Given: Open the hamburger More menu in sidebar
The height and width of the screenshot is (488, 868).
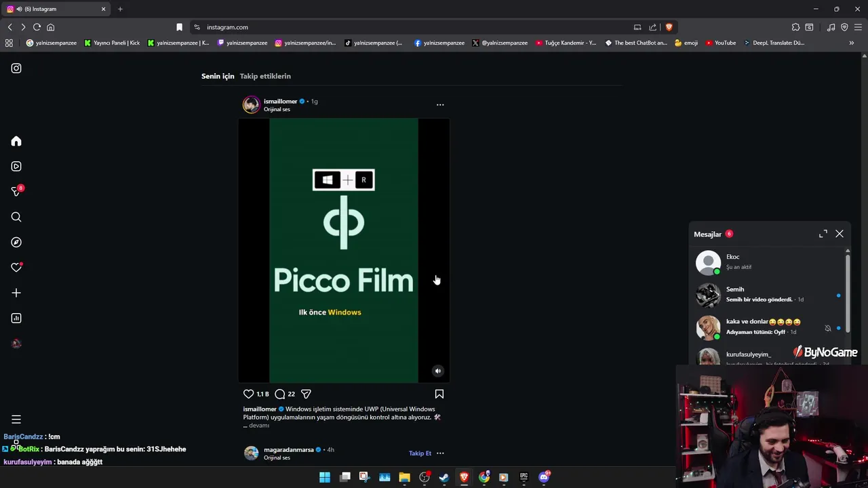Looking at the screenshot, I should 16,420.
